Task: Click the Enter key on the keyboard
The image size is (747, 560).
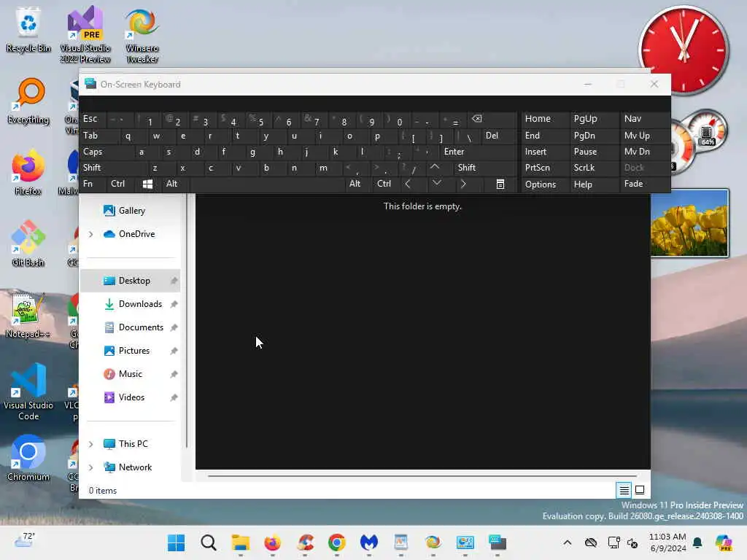Action: 479,152
